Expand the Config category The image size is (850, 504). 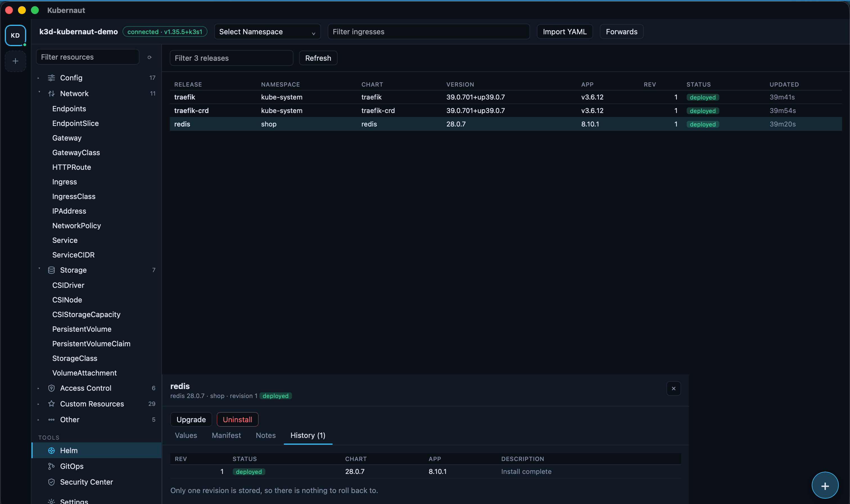click(39, 78)
